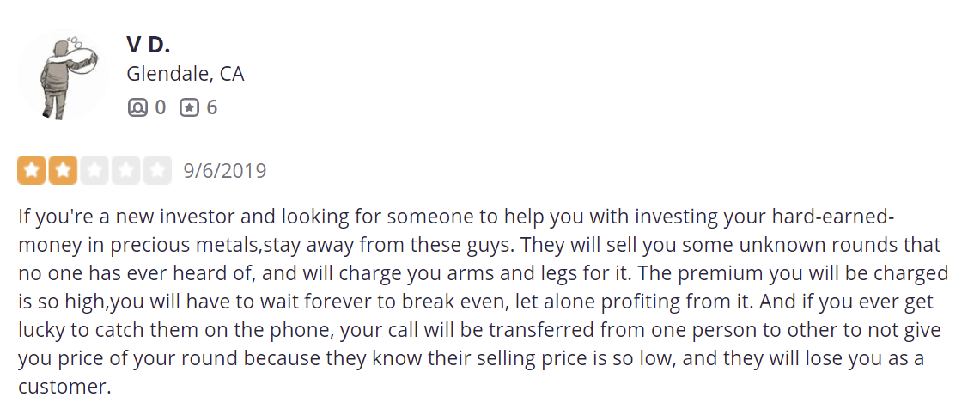This screenshot has height=409, width=980.
Task: Select the Glendale, CA location text
Action: pos(185,75)
